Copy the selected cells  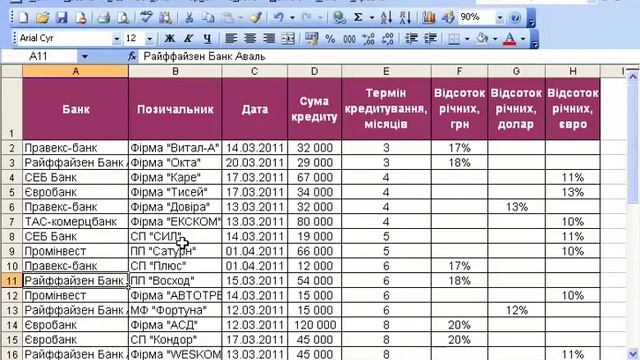click(x=209, y=18)
